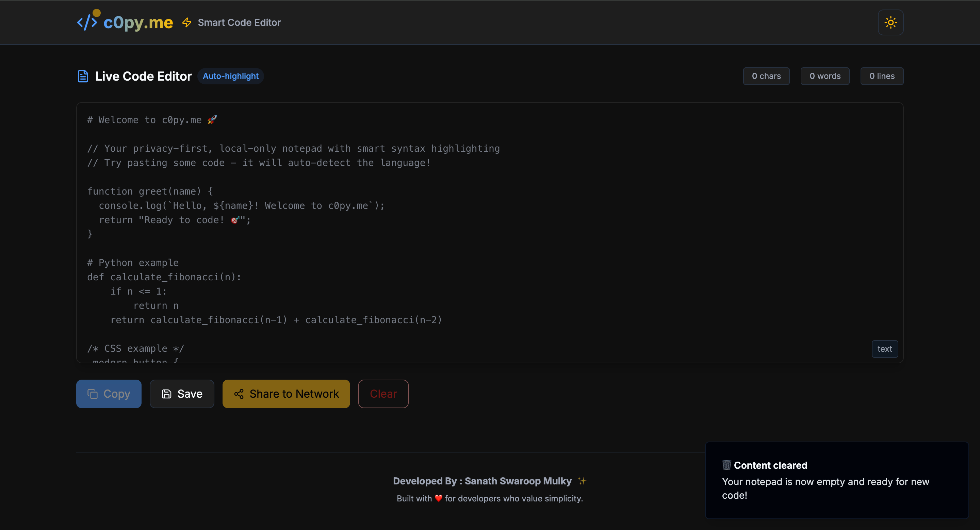Viewport: 980px width, 530px height.
Task: Click the copy icon in the Copy button
Action: pos(93,394)
